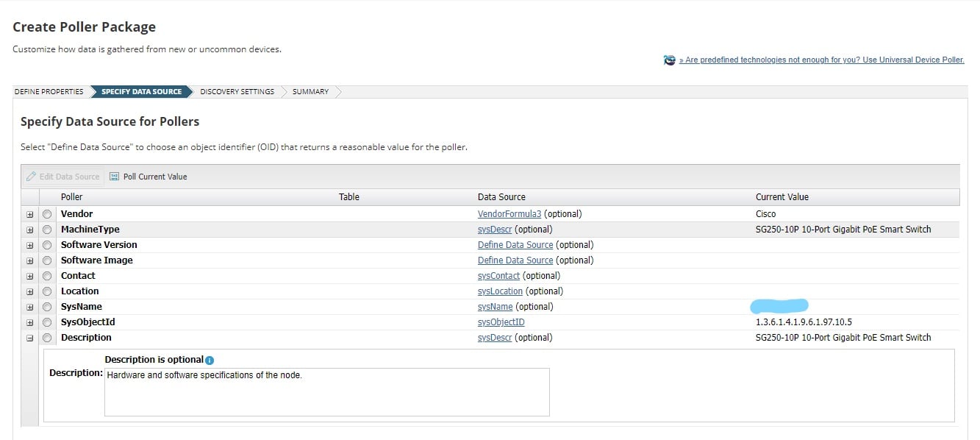
Task: Collapse the Description poller row
Action: (x=30, y=338)
